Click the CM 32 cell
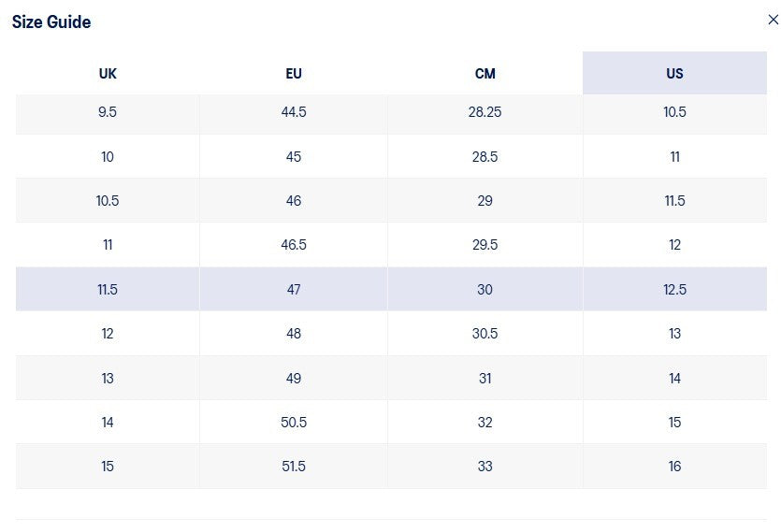The image size is (781, 532). coord(485,423)
